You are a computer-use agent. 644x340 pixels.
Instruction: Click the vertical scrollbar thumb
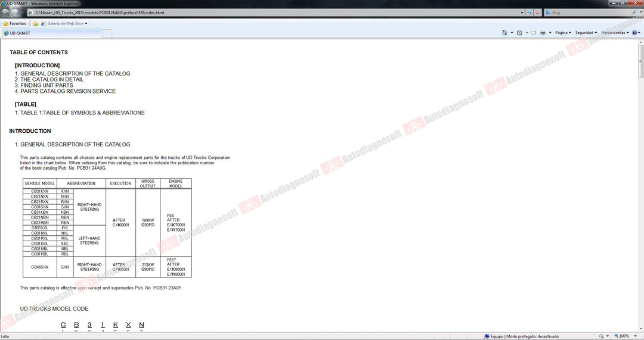[640, 61]
